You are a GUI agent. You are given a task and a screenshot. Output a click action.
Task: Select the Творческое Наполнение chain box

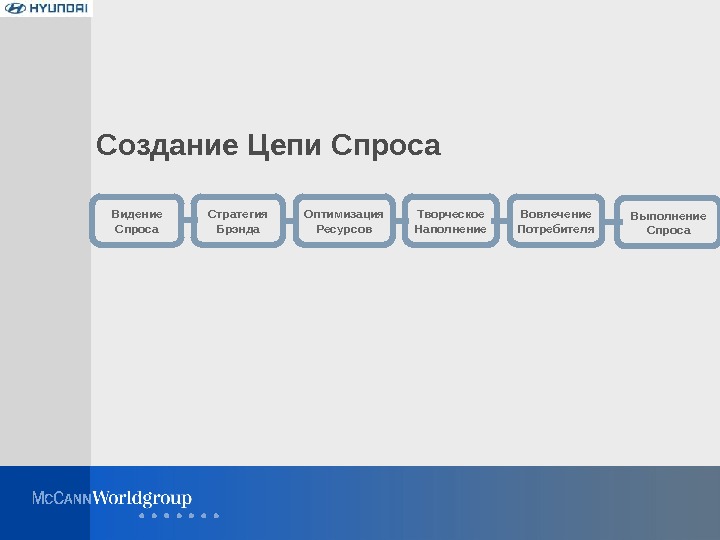click(450, 221)
